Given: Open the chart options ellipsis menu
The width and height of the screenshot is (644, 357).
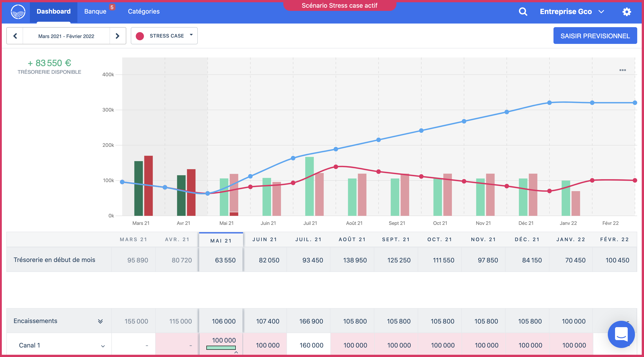Looking at the screenshot, I should pyautogui.click(x=623, y=70).
